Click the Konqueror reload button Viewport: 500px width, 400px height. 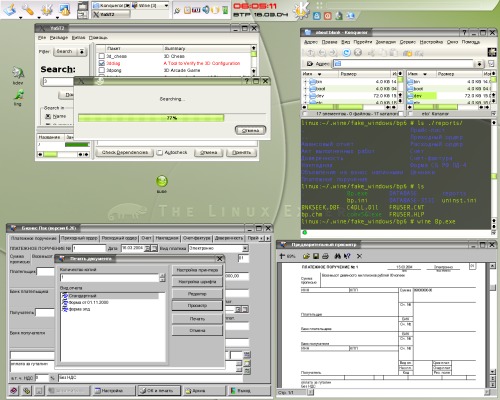tap(347, 53)
